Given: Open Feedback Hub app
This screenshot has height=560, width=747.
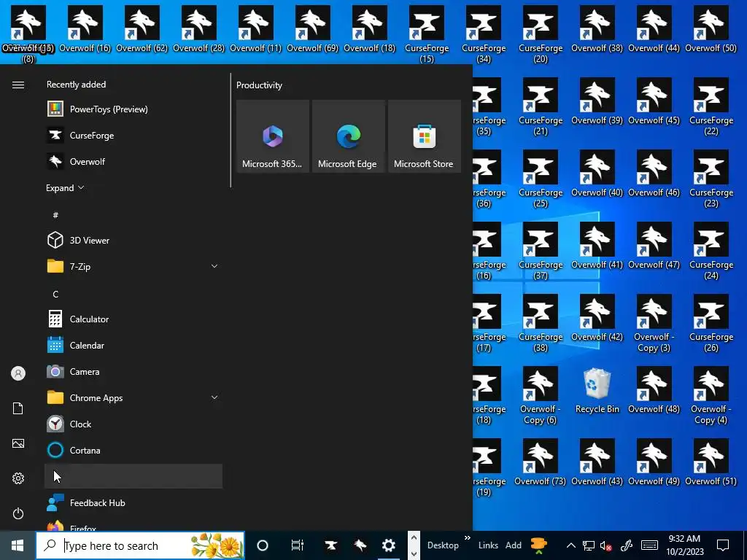Looking at the screenshot, I should point(133,502).
